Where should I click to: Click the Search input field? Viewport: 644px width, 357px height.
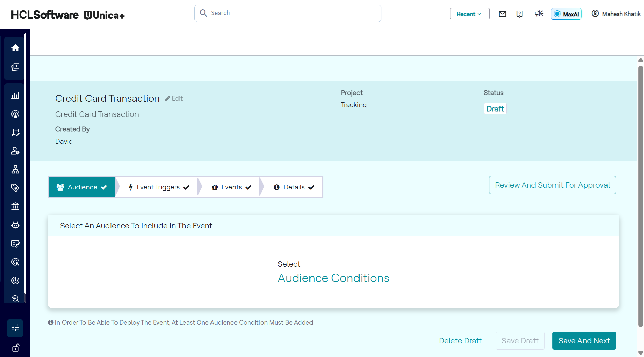tap(288, 13)
